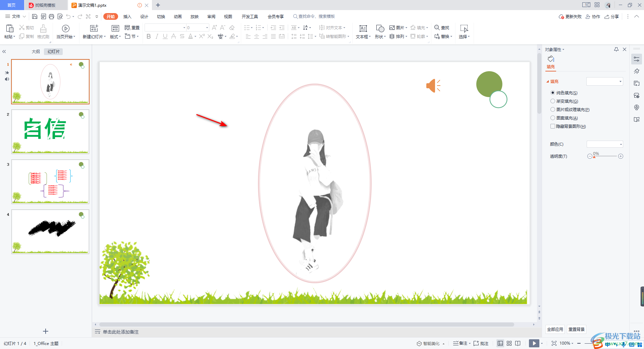Open the Color dropdown in fill settings
Screen dimensions: 644x349
(x=604, y=144)
